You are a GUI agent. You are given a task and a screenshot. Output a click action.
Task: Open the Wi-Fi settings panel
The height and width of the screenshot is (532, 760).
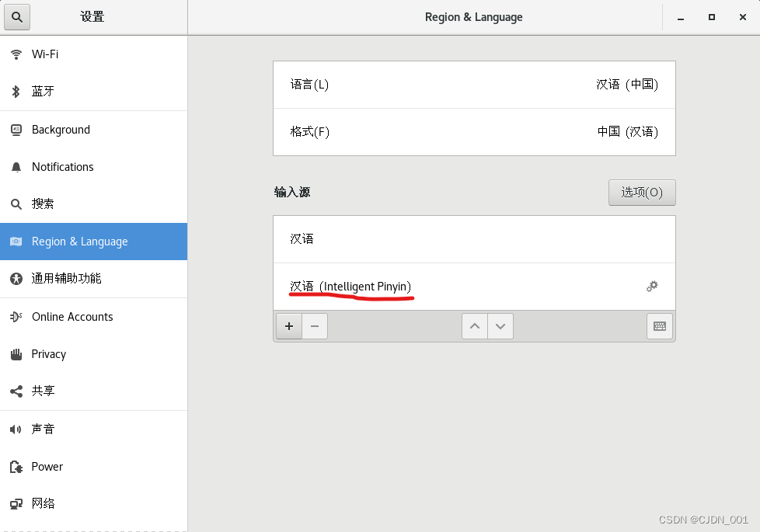coord(93,54)
